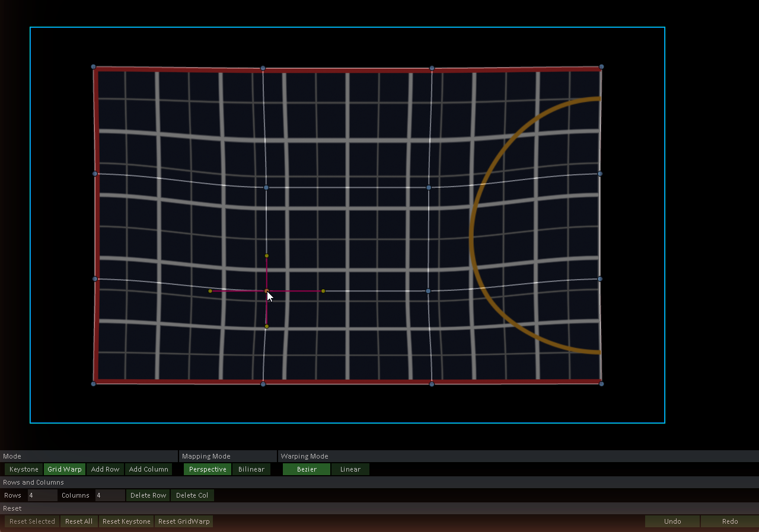Redo the last undone change
Viewport: 759px width, 532px height.
[730, 521]
